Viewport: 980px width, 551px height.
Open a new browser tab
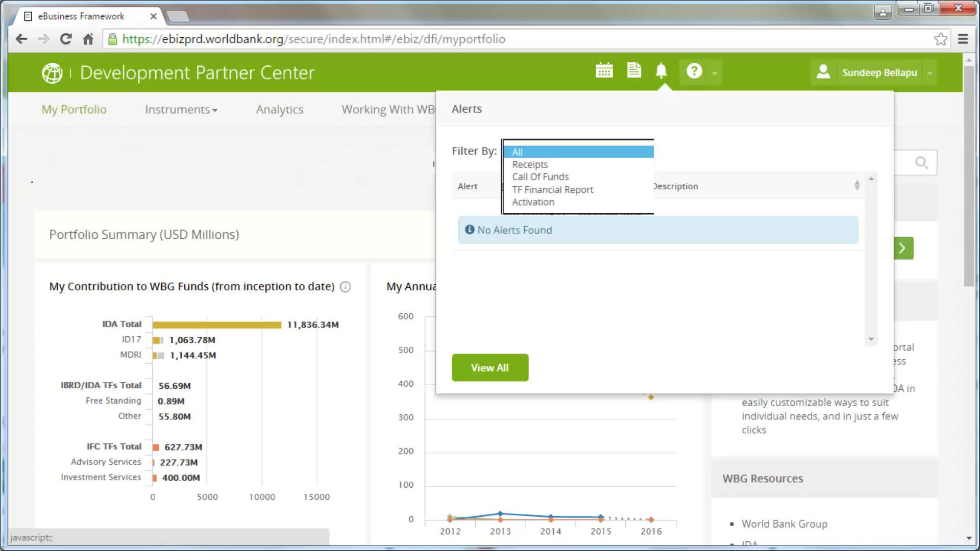click(x=178, y=16)
